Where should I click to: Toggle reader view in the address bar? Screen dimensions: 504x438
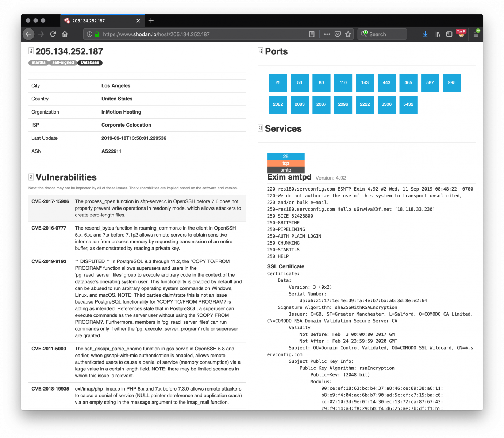pos(312,34)
